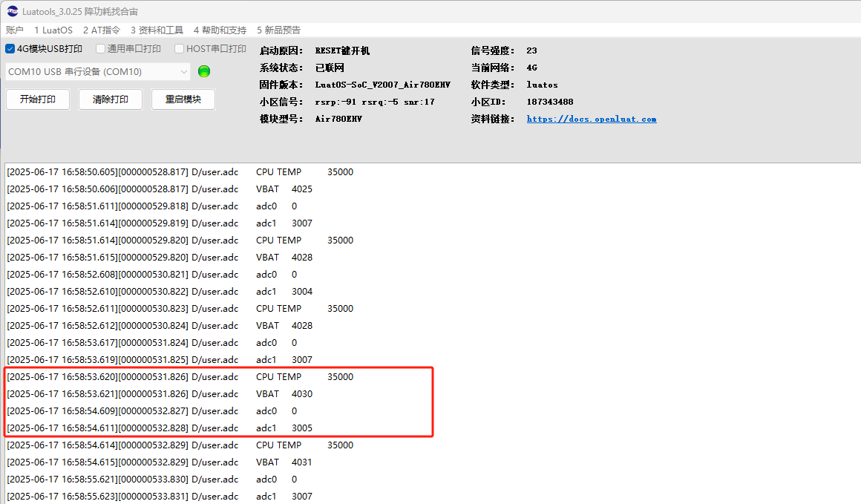Enable the 通用串口打印 checkbox
Viewport: 861px width, 504px height.
tap(101, 49)
